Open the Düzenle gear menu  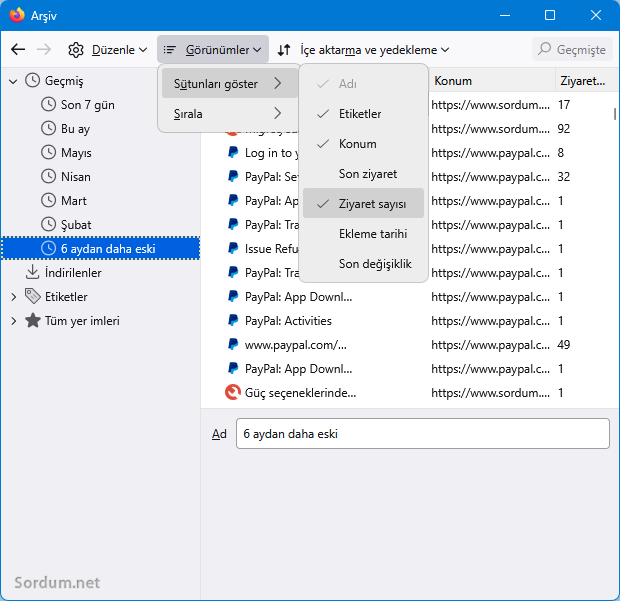coord(108,50)
